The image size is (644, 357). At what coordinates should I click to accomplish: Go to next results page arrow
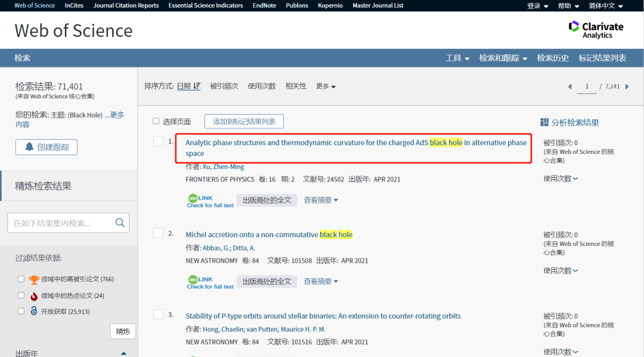(x=628, y=87)
